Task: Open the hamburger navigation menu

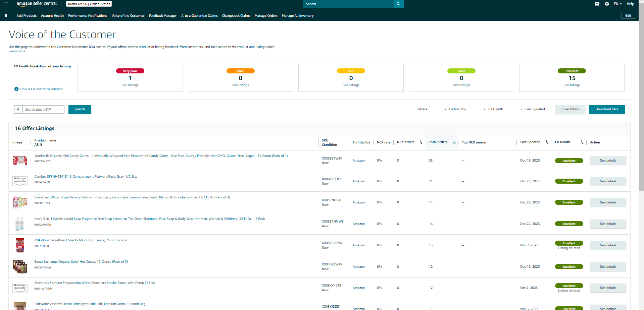Action: click(6, 4)
